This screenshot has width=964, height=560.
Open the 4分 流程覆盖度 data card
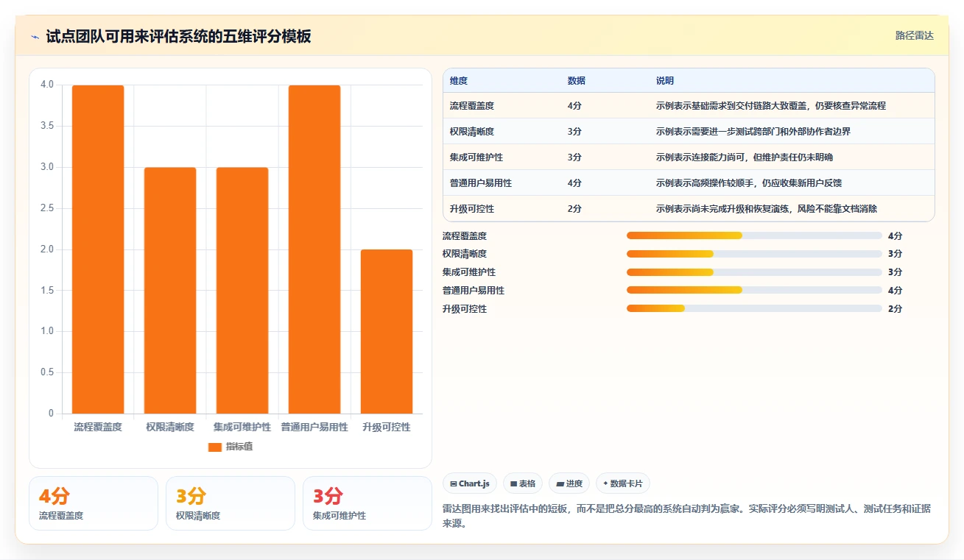tap(94, 503)
